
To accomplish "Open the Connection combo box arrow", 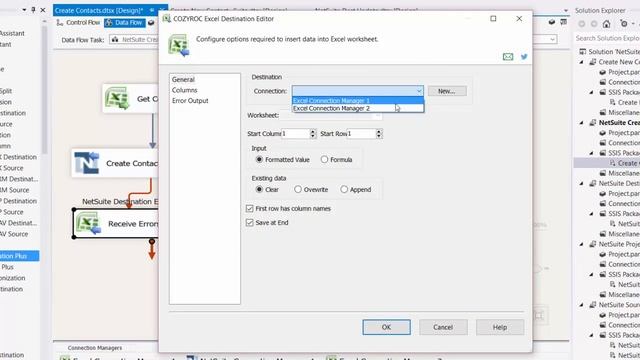I will (x=419, y=91).
